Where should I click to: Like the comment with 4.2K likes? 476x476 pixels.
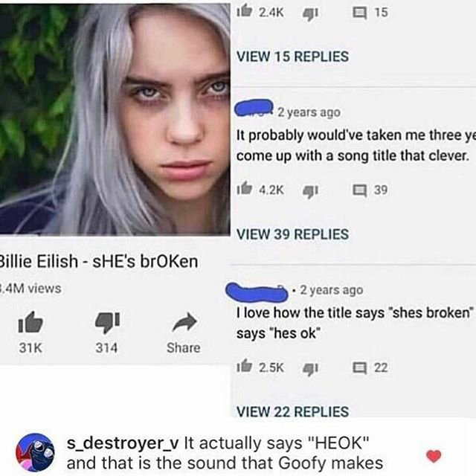coord(245,189)
